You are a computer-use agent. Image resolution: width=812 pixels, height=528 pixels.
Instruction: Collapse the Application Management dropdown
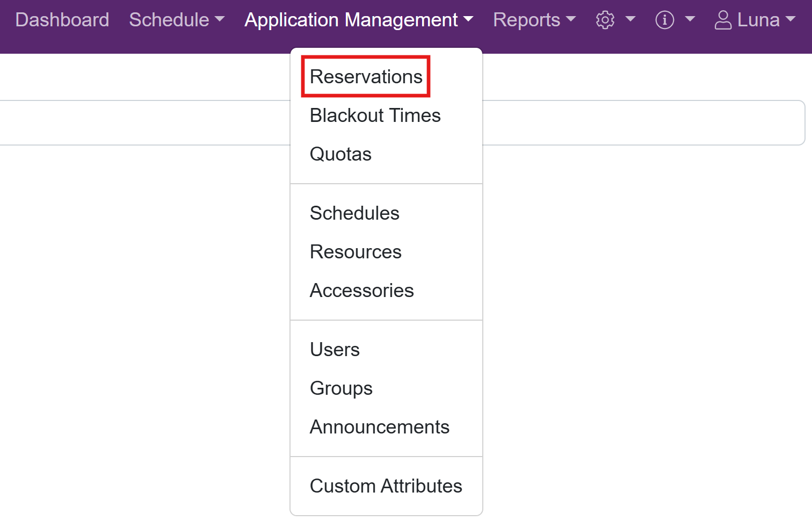pos(358,20)
